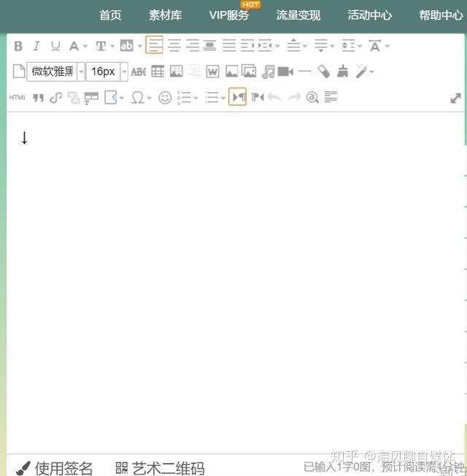Open the font color A dropdown arrow

(85, 47)
